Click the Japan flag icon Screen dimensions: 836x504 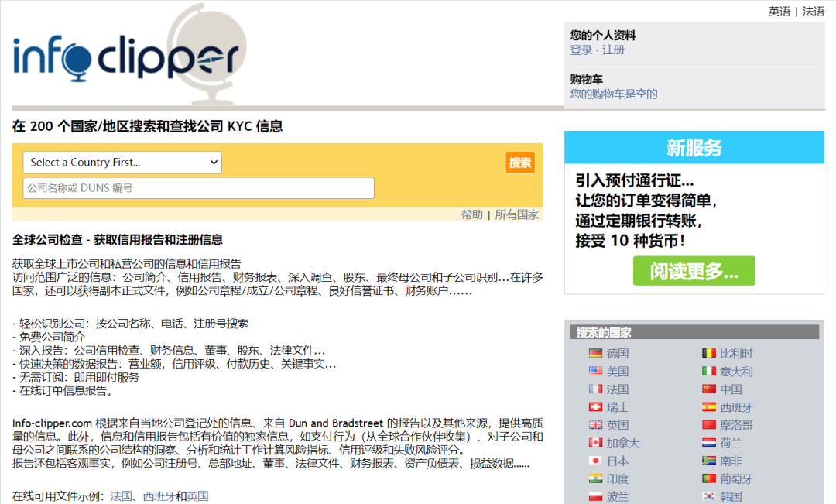(x=595, y=461)
